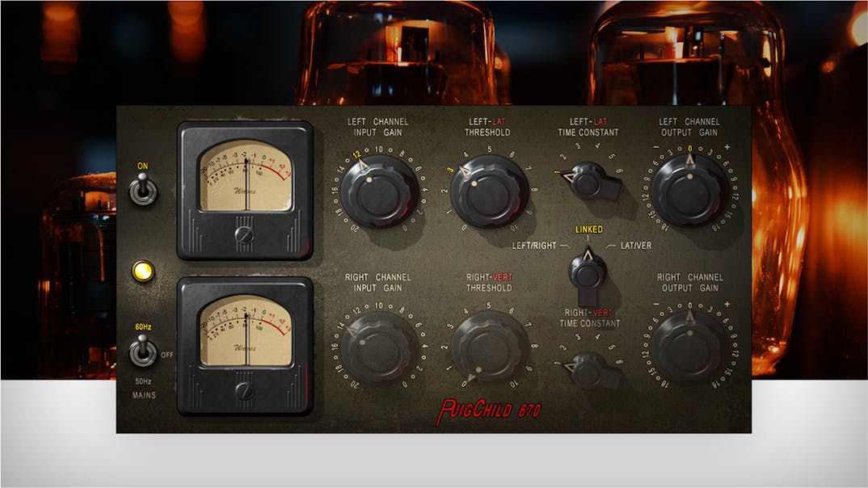Click the PuigChild 670 logo
Viewport: 868px width, 488px height.
click(488, 410)
